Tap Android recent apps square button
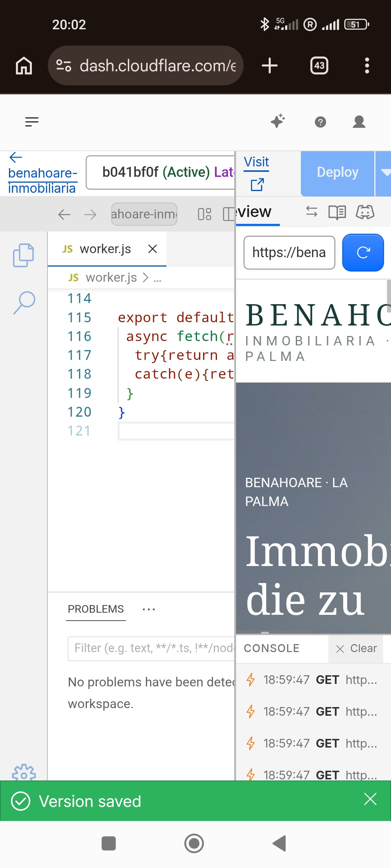 (x=109, y=843)
